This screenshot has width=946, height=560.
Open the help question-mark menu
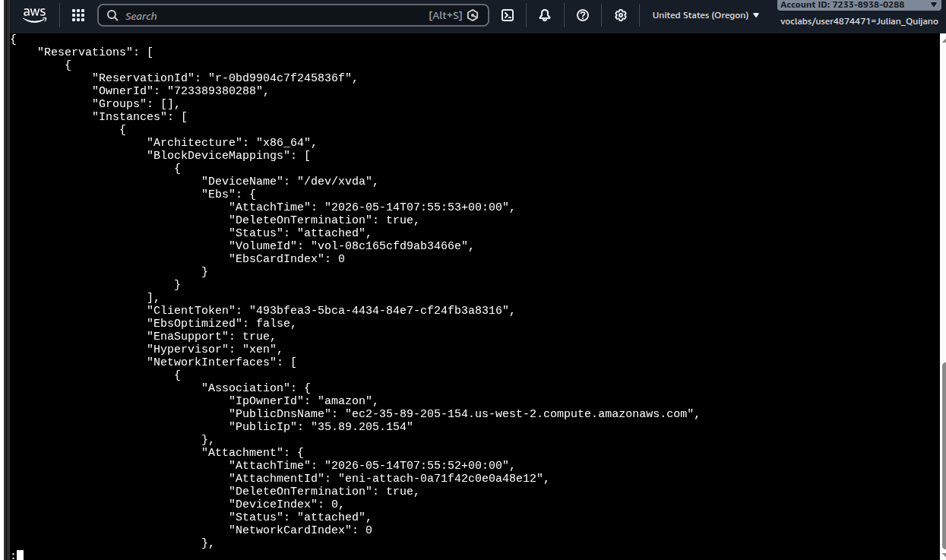point(583,15)
